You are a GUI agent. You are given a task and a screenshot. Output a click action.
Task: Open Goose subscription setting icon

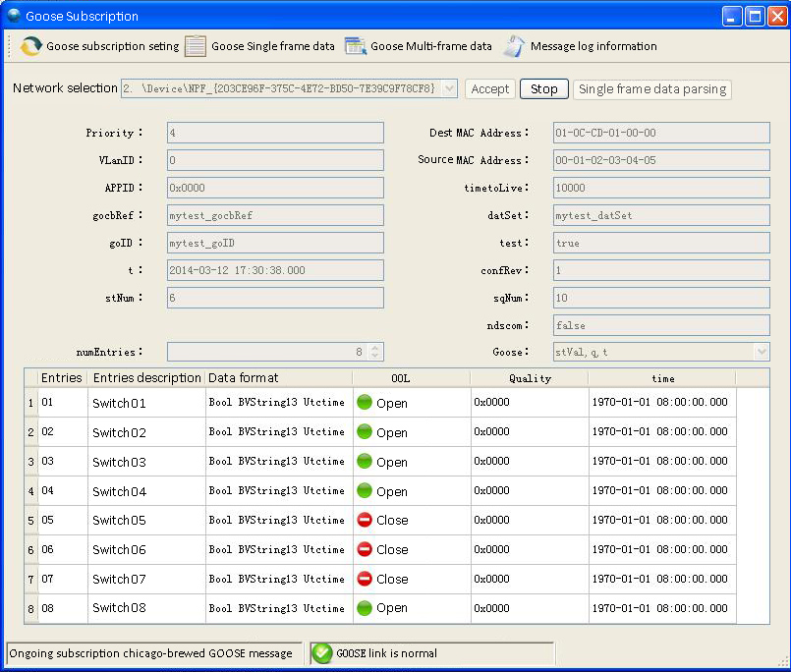tap(31, 46)
